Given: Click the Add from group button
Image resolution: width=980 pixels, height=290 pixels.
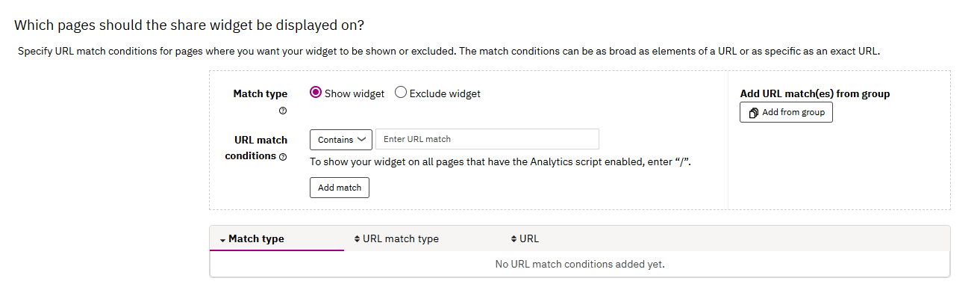Looking at the screenshot, I should point(786,112).
